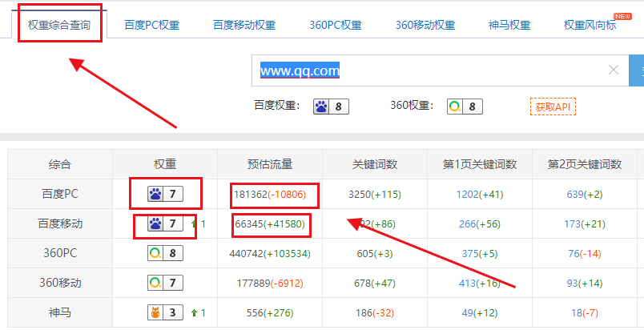
Task: Click the 360移动 row label
Action: 60,283
